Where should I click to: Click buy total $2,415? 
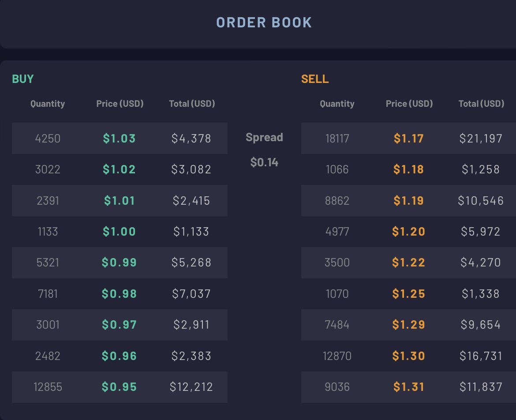pyautogui.click(x=191, y=200)
